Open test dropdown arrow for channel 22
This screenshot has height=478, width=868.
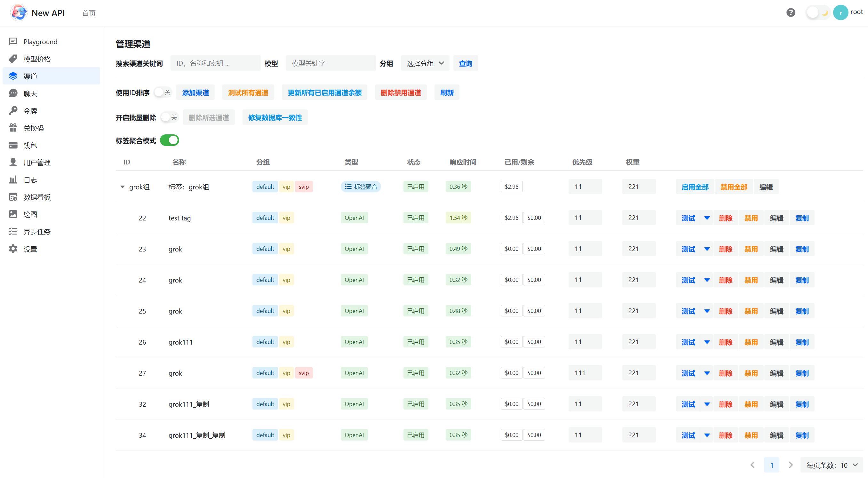[x=707, y=218]
